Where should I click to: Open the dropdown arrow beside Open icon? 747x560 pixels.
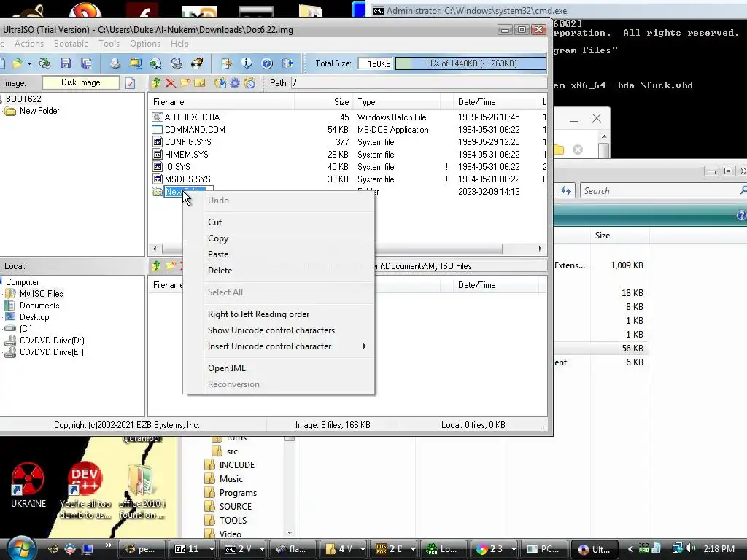(29, 63)
